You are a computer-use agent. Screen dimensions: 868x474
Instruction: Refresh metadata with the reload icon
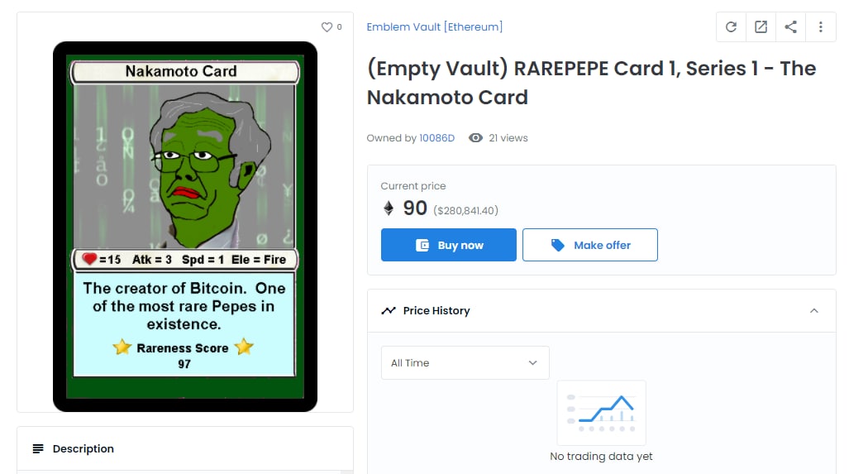[x=732, y=27]
